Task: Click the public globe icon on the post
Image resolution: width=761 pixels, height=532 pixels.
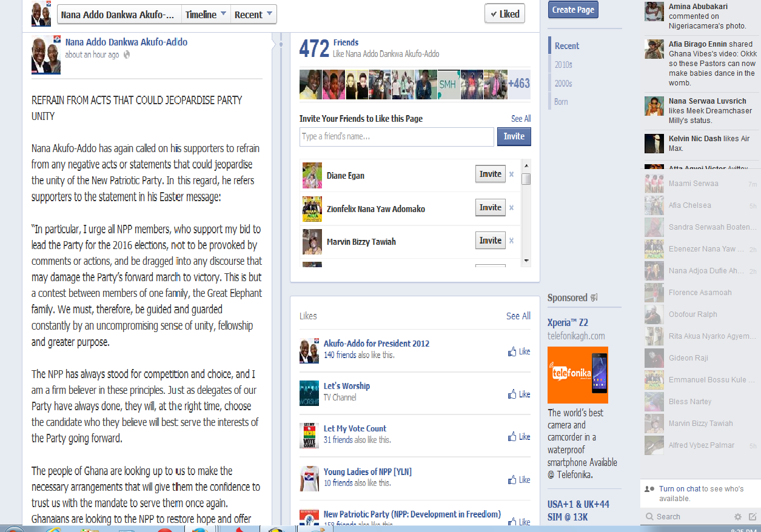Action: pyautogui.click(x=127, y=55)
